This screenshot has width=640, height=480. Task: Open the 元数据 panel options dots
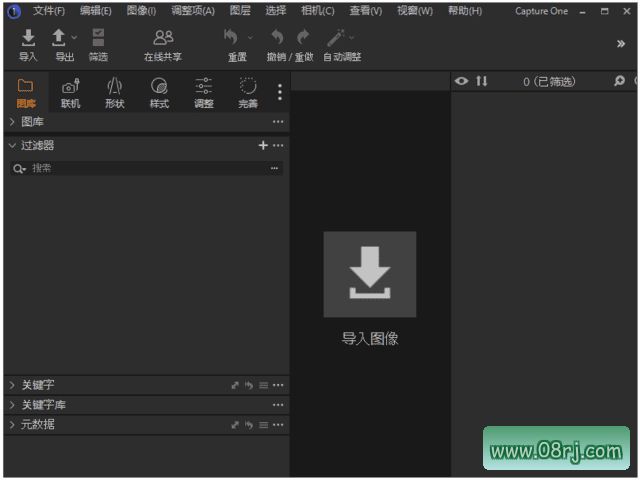pos(278,424)
